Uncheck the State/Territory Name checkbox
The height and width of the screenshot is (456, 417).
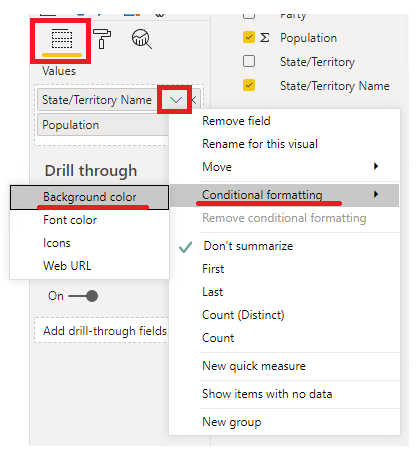pos(249,85)
